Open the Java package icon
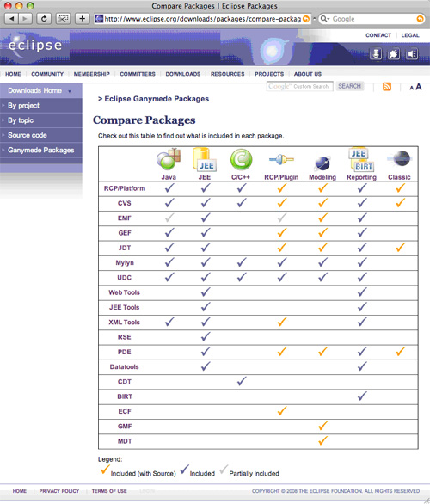430x504 pixels. tap(169, 159)
